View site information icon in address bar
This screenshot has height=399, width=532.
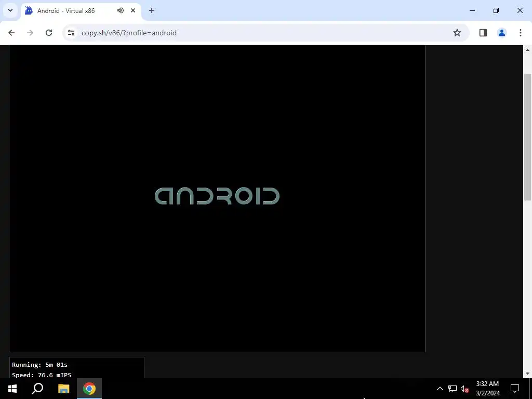tap(71, 33)
